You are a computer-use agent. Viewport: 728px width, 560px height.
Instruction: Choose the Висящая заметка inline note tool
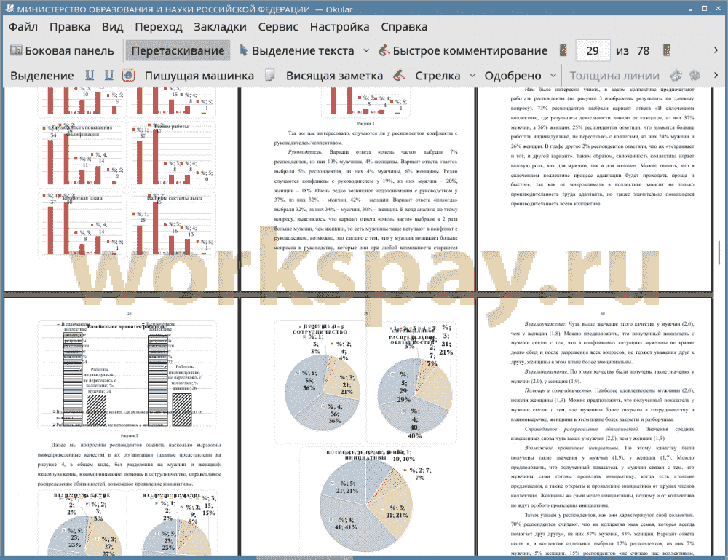334,76
